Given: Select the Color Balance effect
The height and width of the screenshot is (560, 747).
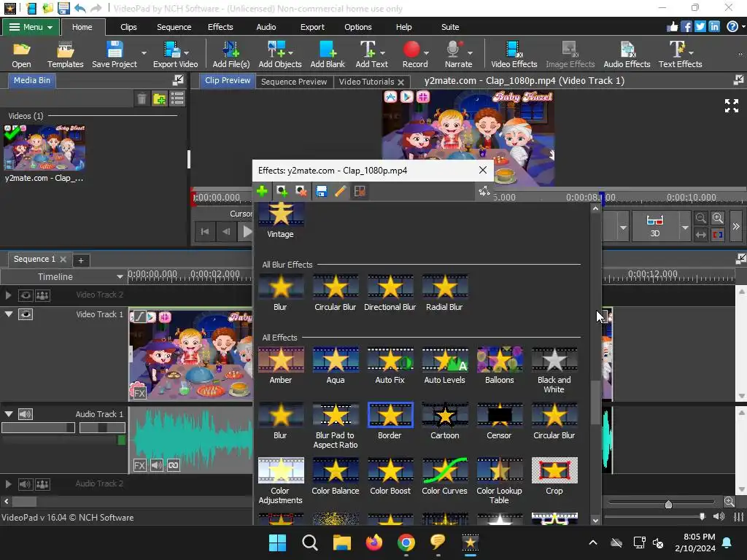Looking at the screenshot, I should (x=336, y=476).
